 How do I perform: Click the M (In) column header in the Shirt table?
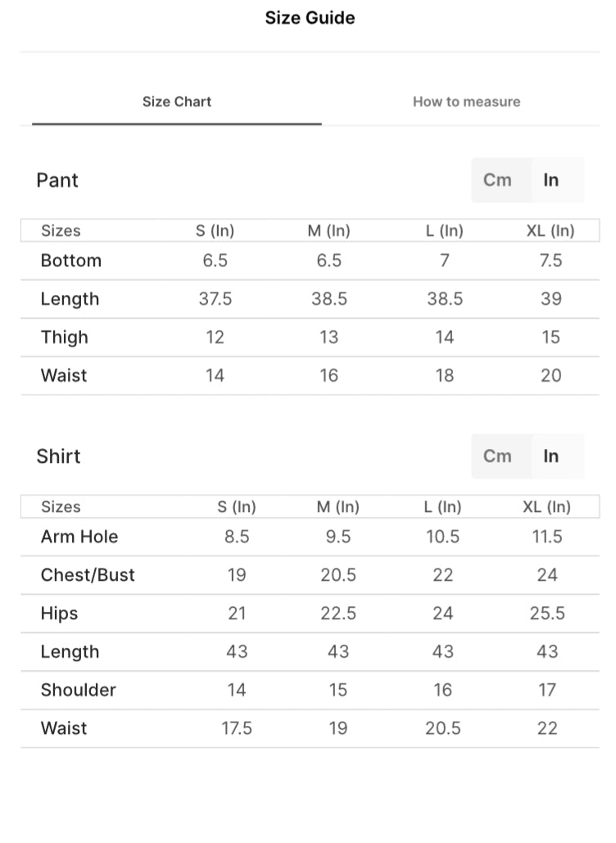coord(337,507)
